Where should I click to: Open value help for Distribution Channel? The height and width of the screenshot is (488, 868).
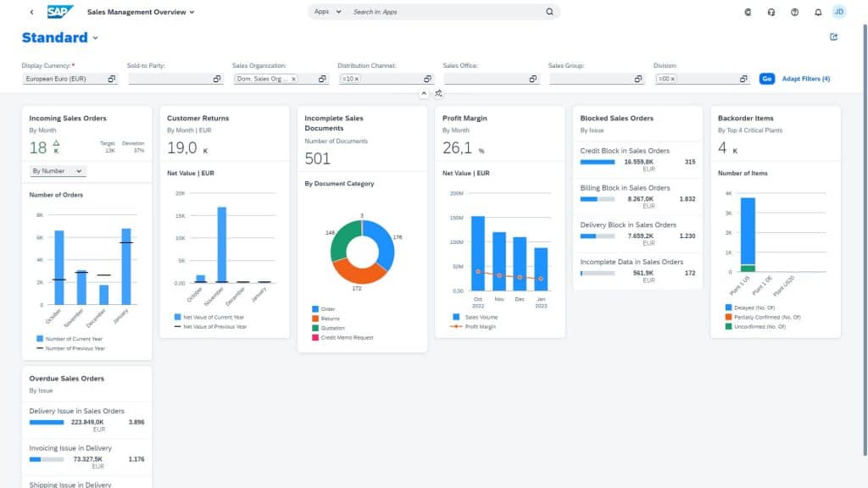[427, 79]
